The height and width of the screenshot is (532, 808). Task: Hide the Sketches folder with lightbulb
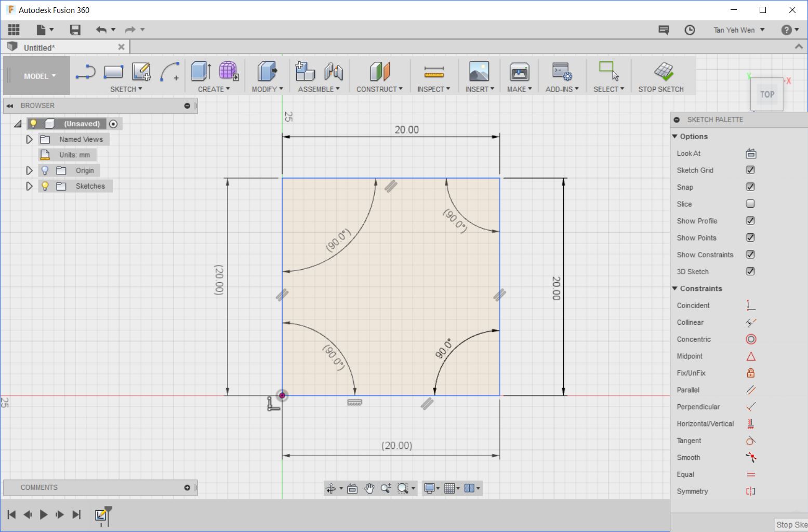tap(45, 186)
